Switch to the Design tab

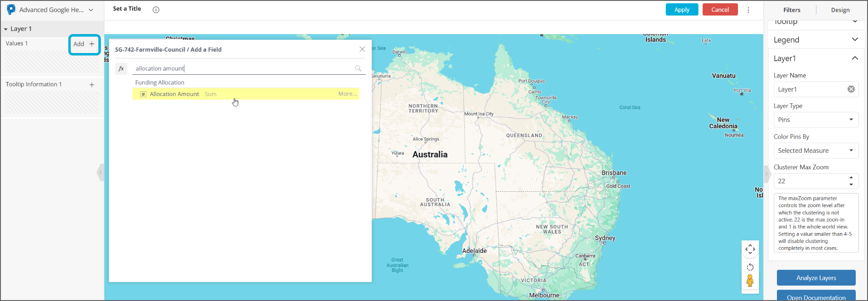tap(840, 10)
